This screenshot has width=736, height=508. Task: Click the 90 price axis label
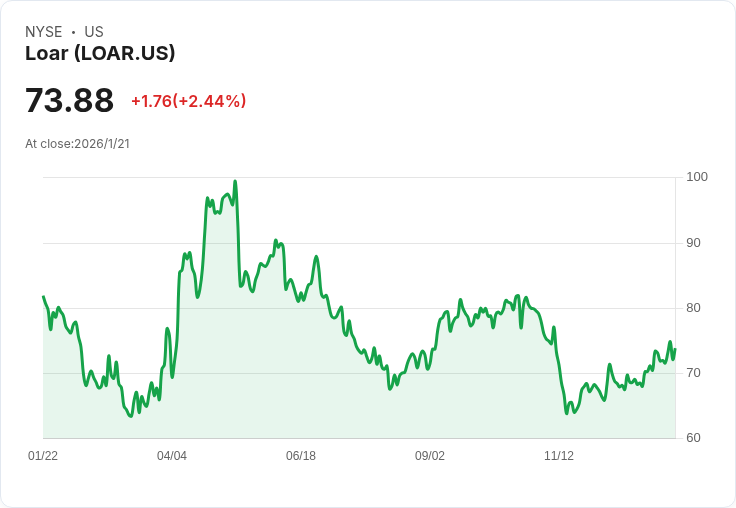694,243
